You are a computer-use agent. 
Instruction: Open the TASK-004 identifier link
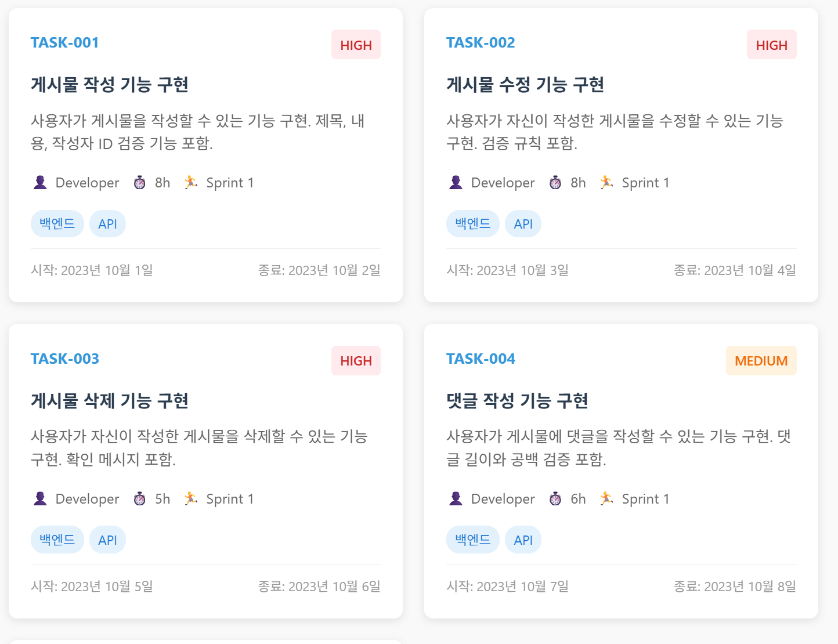481,359
